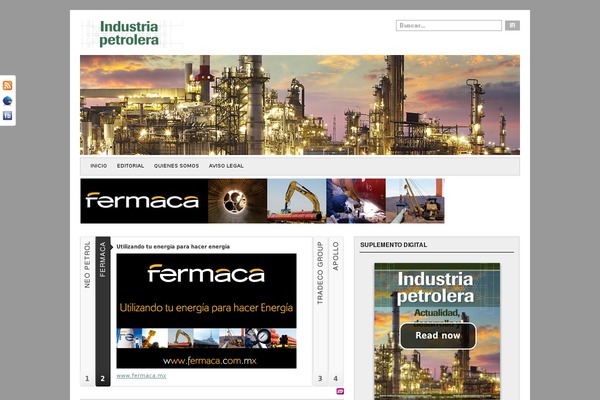Click the Read now button
The image size is (600, 400).
438,336
